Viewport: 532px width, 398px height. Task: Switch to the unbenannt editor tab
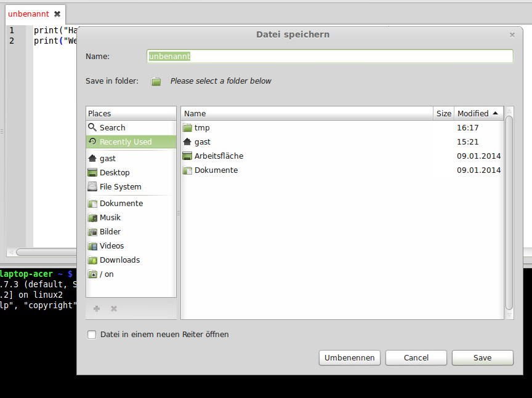tap(28, 14)
